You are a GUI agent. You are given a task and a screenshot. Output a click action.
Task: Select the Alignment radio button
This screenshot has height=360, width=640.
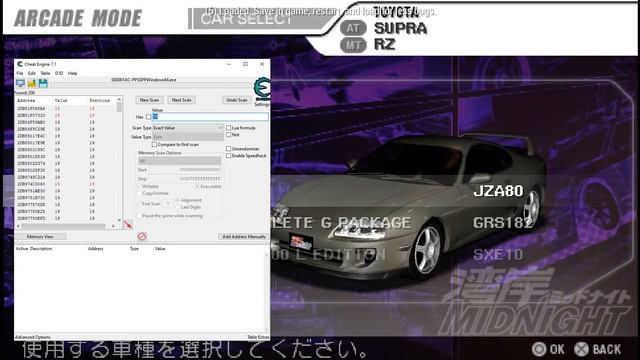178,200
